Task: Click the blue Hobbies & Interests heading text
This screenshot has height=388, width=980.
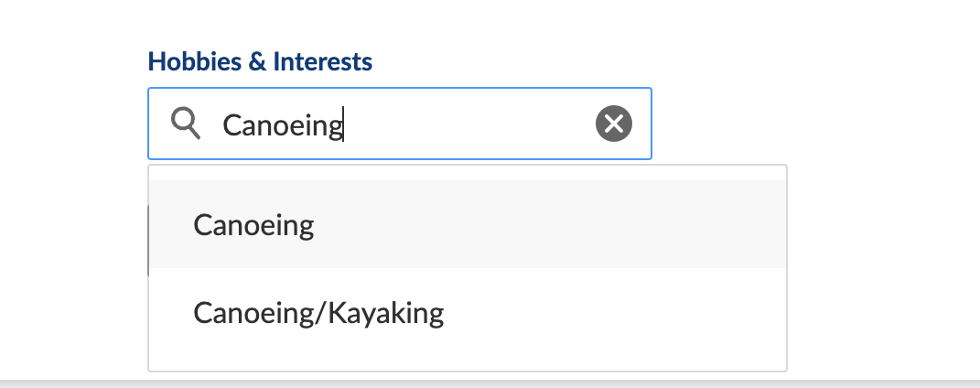Action: click(x=260, y=61)
